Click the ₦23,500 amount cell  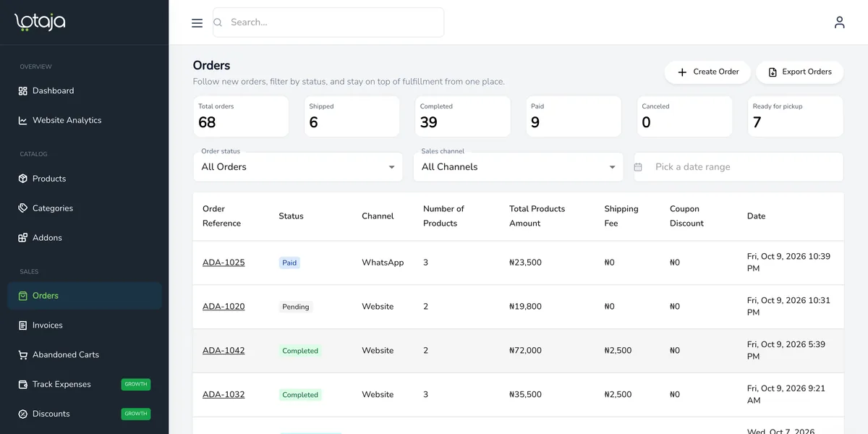coord(525,263)
